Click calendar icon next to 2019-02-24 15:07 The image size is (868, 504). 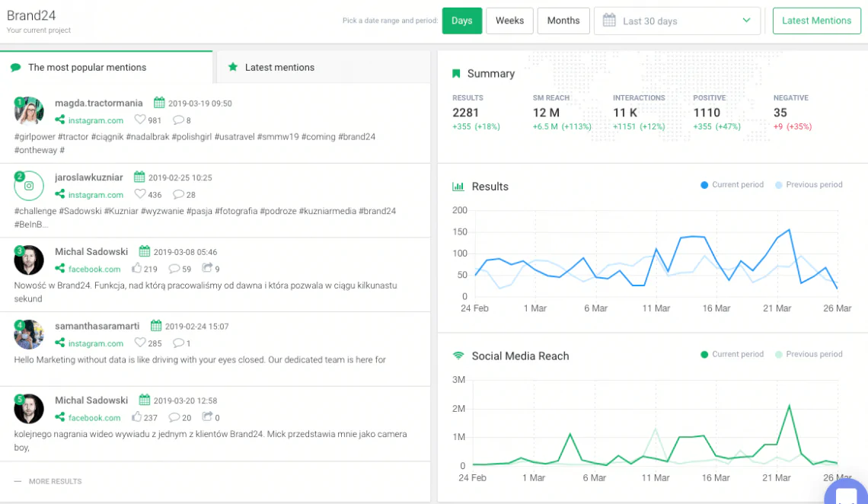(156, 325)
